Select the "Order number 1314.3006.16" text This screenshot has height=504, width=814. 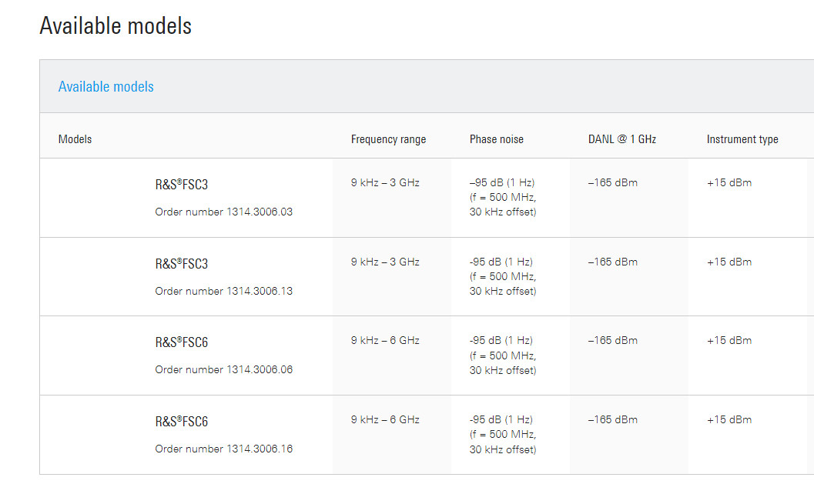tap(223, 449)
